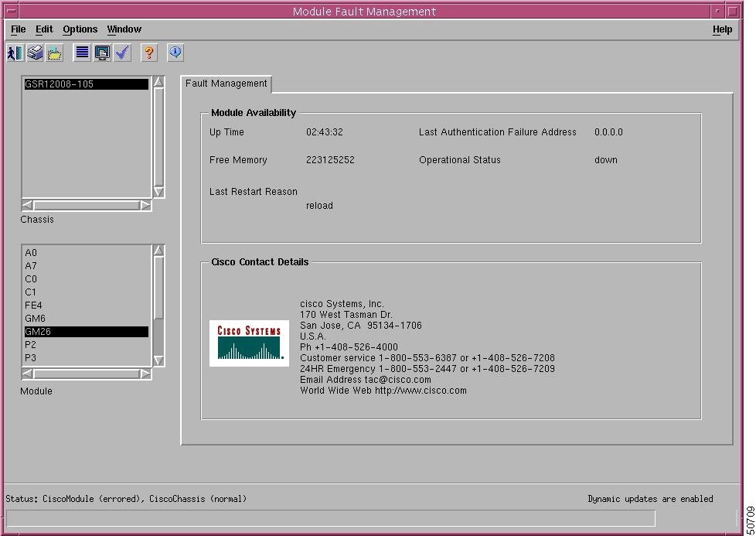The height and width of the screenshot is (536, 756).
Task: Click the Module list scroll right arrow
Action: click(145, 374)
